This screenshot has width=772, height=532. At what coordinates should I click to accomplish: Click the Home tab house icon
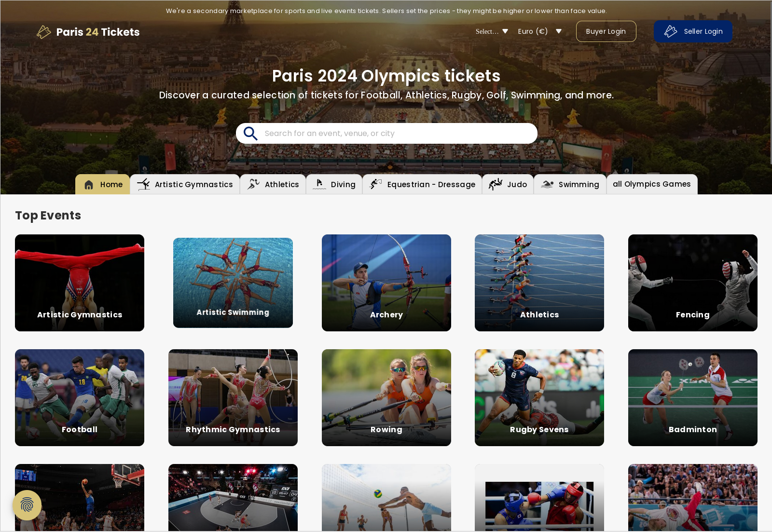[89, 185]
